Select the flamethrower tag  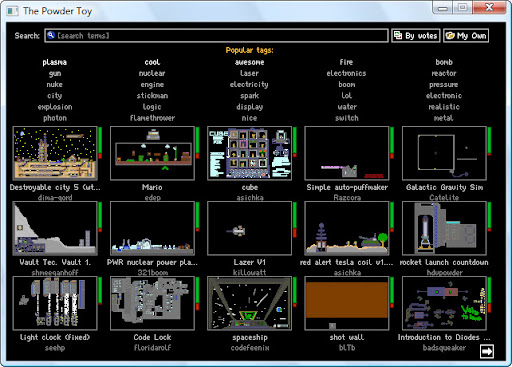pyautogui.click(x=152, y=118)
